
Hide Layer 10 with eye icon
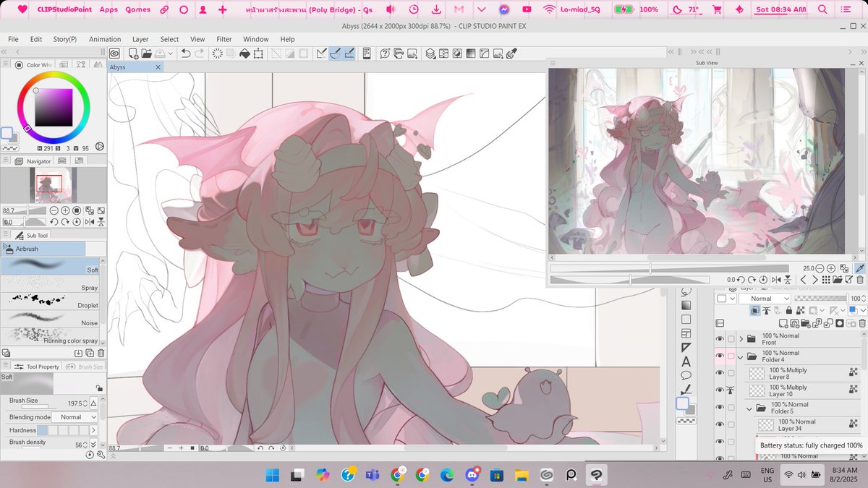(x=720, y=390)
